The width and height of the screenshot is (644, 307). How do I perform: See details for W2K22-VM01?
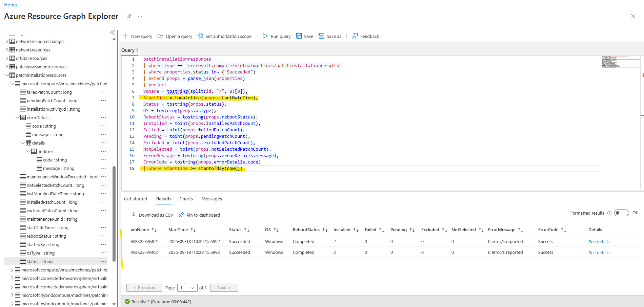pyautogui.click(x=599, y=242)
